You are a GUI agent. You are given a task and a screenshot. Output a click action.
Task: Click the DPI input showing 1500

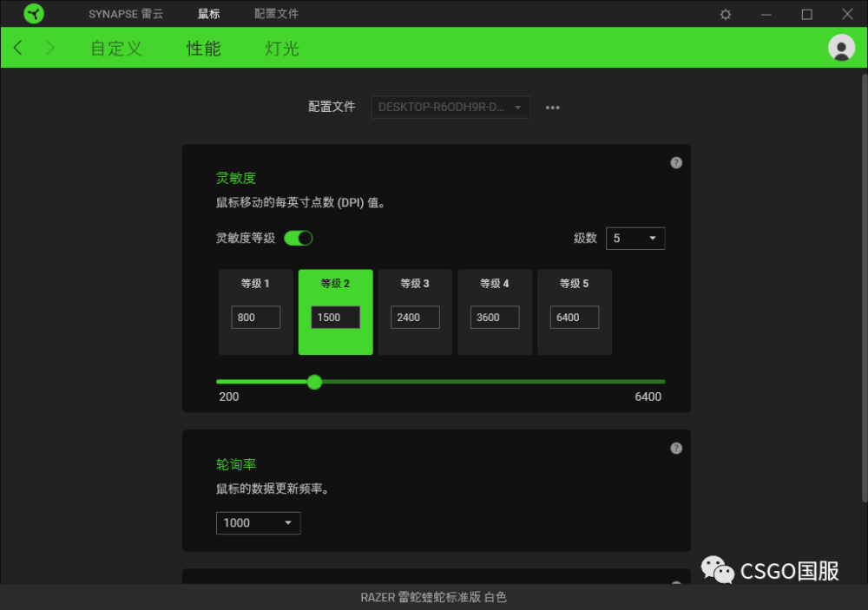click(x=335, y=318)
